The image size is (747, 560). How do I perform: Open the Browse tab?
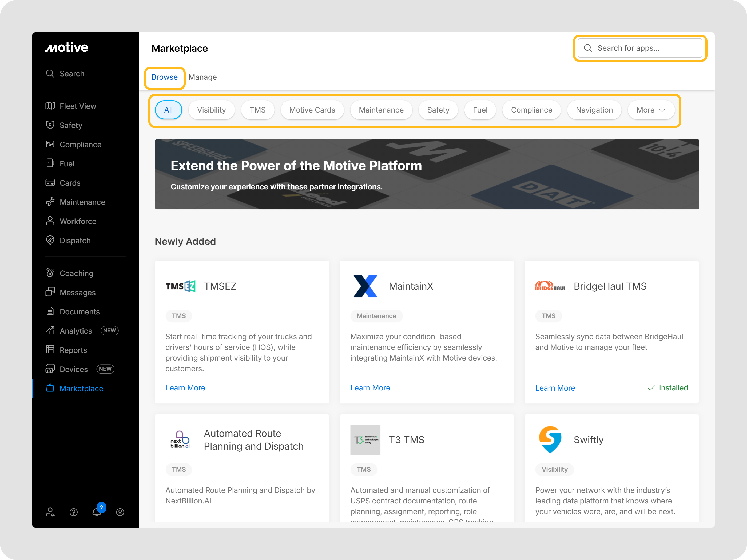(164, 77)
